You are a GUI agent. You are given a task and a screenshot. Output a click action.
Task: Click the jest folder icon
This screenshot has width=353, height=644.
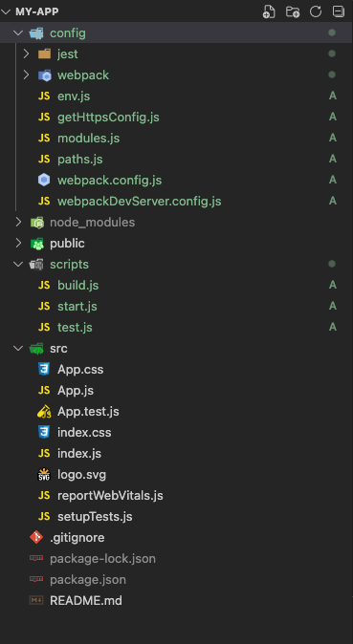44,54
